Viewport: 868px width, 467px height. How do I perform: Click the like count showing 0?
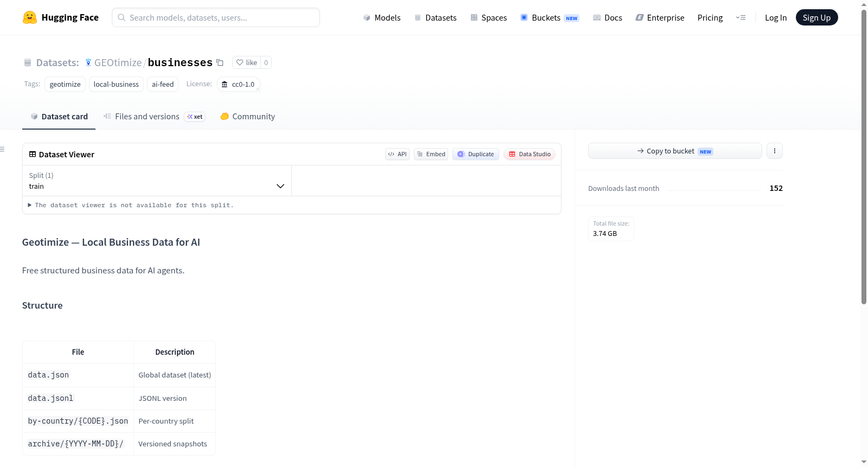coord(266,62)
